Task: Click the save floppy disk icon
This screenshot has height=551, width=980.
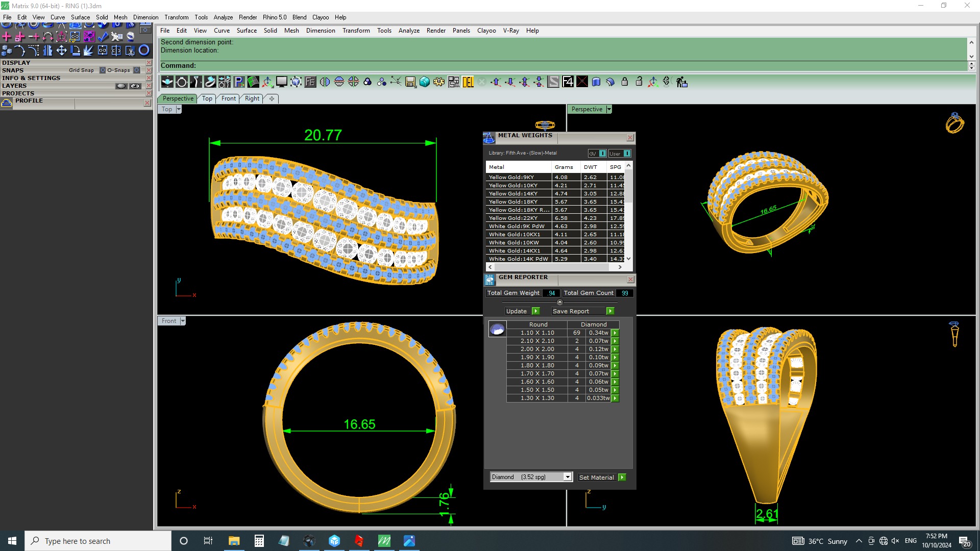Action: [410, 82]
